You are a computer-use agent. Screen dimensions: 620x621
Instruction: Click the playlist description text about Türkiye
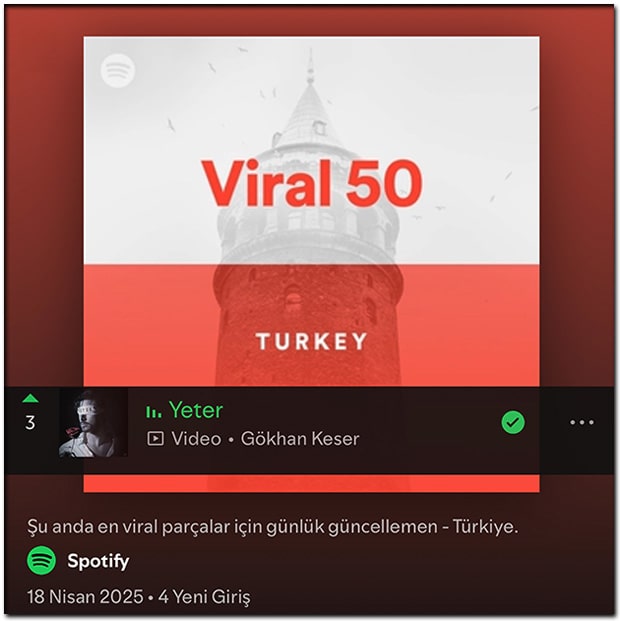(273, 527)
